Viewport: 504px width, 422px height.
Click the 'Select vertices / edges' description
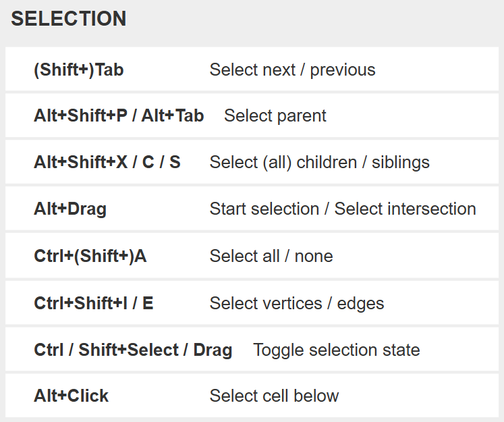(296, 303)
